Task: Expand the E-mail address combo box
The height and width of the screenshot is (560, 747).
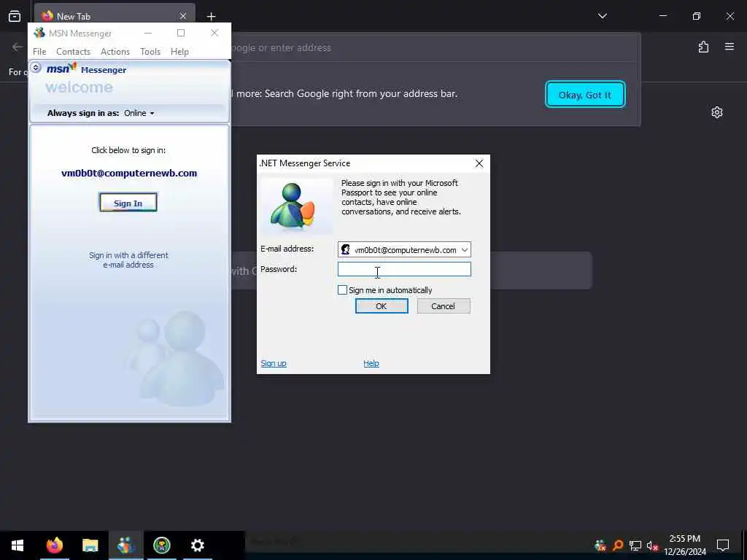Action: tap(465, 250)
